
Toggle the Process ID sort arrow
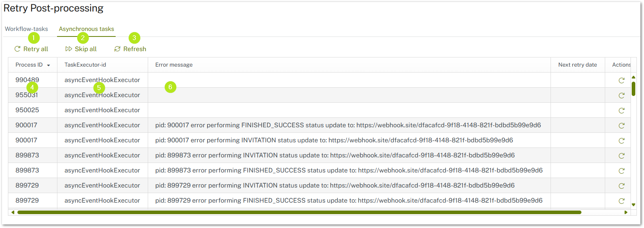click(48, 65)
